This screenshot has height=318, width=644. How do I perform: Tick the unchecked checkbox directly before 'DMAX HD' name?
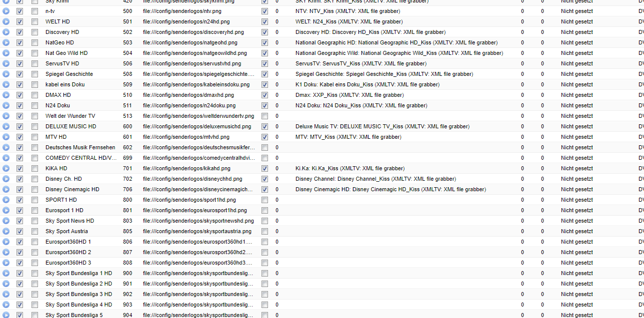click(x=34, y=95)
